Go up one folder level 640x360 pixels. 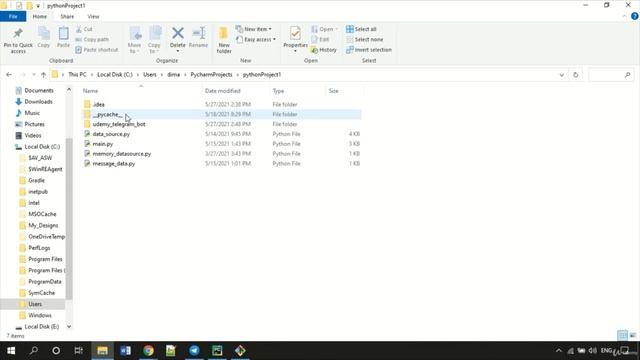(x=43, y=75)
